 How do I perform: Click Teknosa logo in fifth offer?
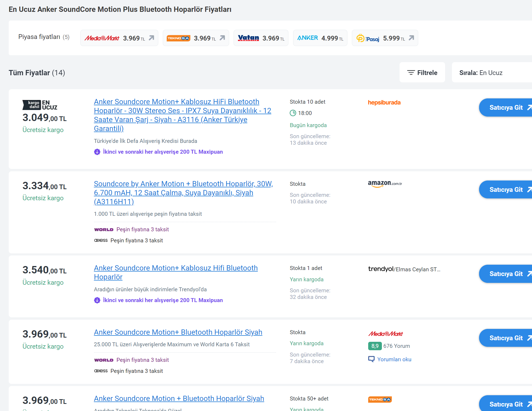[x=380, y=399]
